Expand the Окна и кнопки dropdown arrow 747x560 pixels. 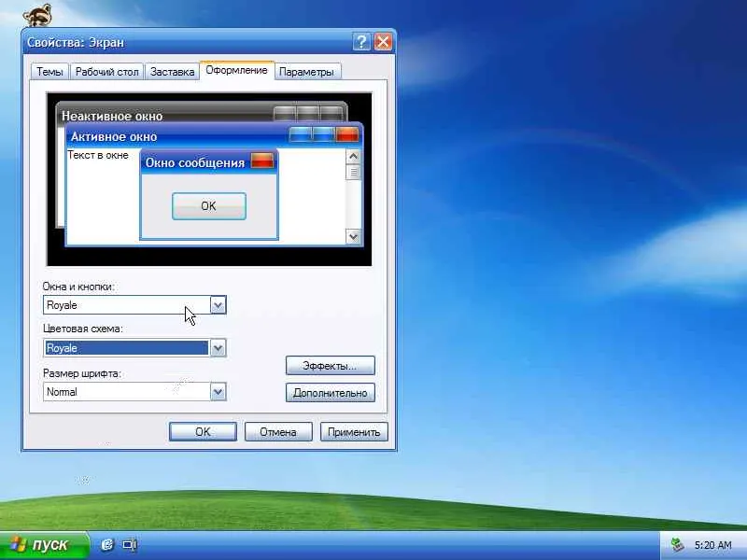click(218, 305)
